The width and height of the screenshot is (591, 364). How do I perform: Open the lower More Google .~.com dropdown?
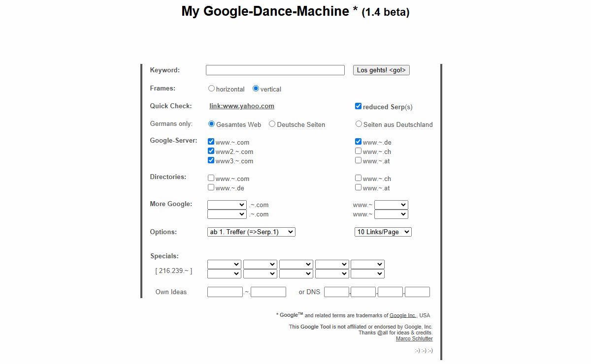tap(227, 214)
